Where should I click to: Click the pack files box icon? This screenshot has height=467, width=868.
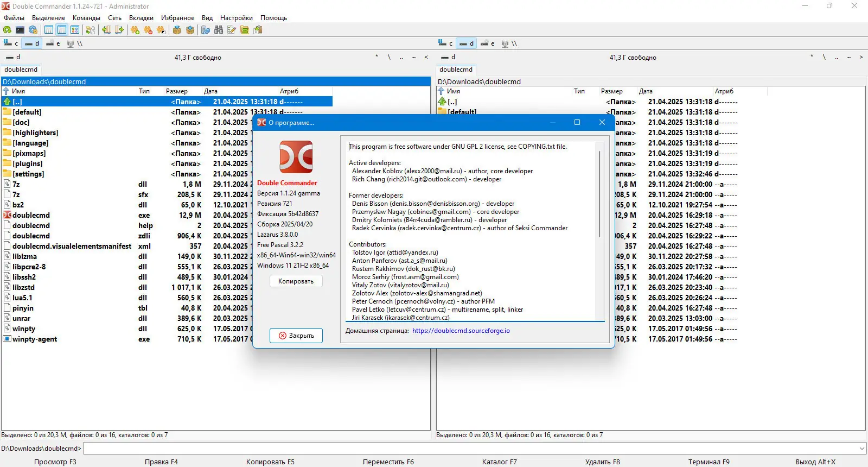(177, 30)
